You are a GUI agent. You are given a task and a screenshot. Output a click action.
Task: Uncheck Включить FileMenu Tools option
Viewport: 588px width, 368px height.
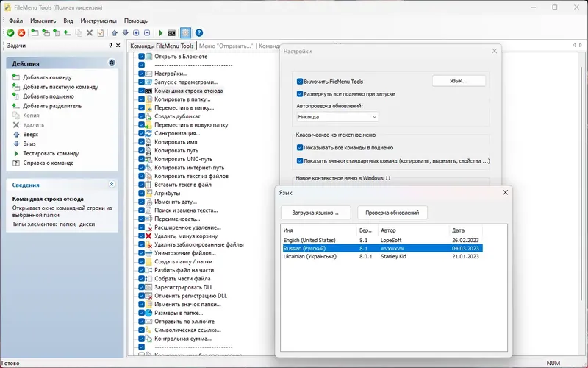point(300,82)
